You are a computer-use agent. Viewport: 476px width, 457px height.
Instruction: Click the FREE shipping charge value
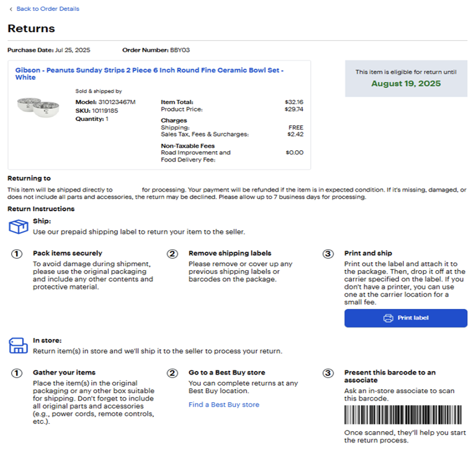pos(296,128)
